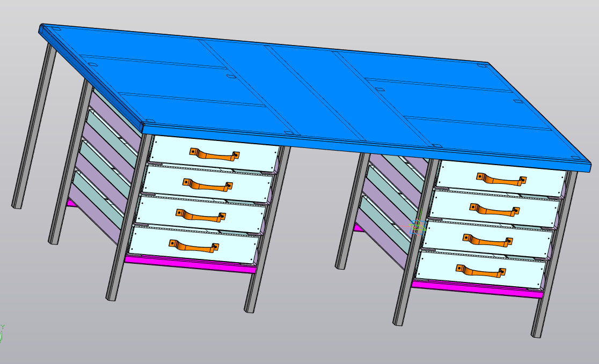Click the coordinate origin gizmo on the model
The width and height of the screenshot is (599, 364).
pos(418,227)
